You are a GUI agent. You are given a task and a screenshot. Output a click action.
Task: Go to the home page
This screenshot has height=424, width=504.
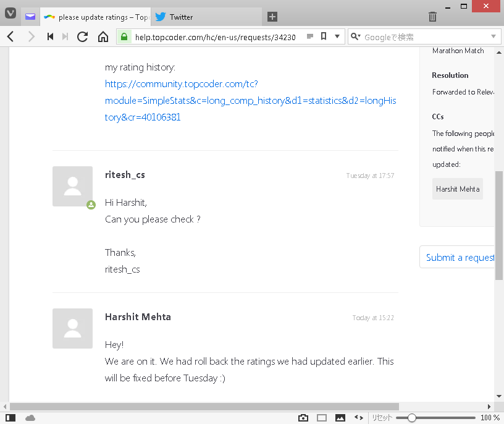103,36
